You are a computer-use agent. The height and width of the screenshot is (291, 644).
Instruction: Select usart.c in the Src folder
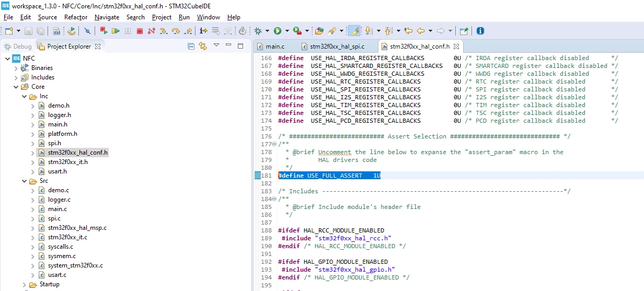click(57, 275)
